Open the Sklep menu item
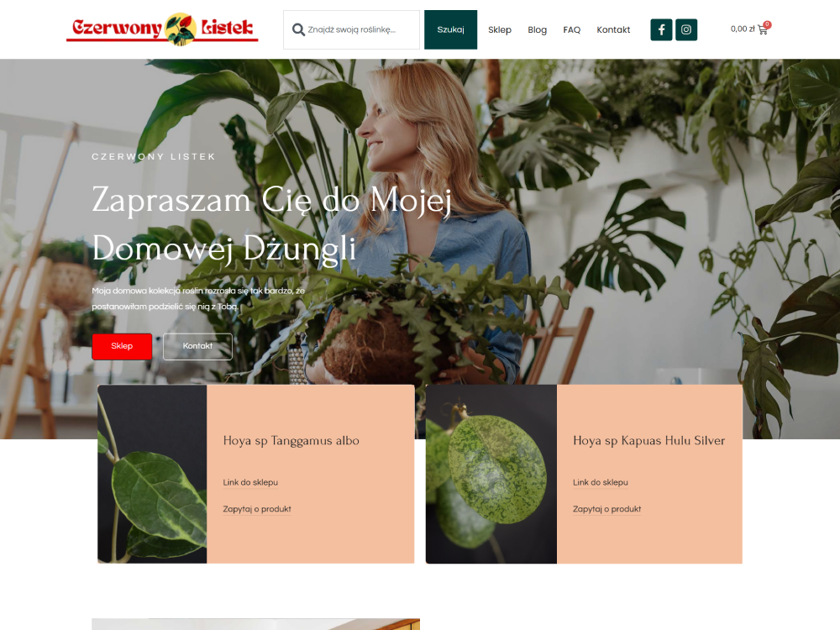Screen dimensions: 840x630 click(500, 30)
